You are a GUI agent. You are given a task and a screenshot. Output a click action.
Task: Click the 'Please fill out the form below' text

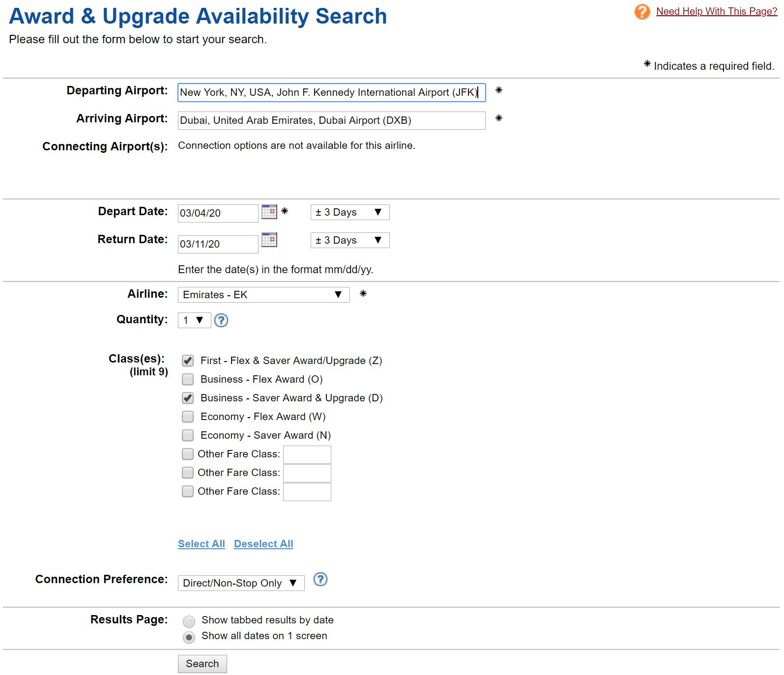pos(138,39)
